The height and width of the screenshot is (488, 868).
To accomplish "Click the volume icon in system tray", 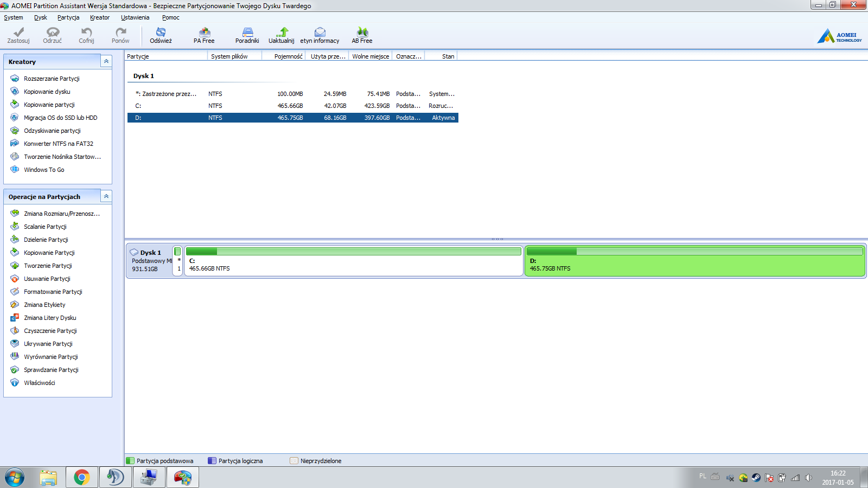I will 808,478.
